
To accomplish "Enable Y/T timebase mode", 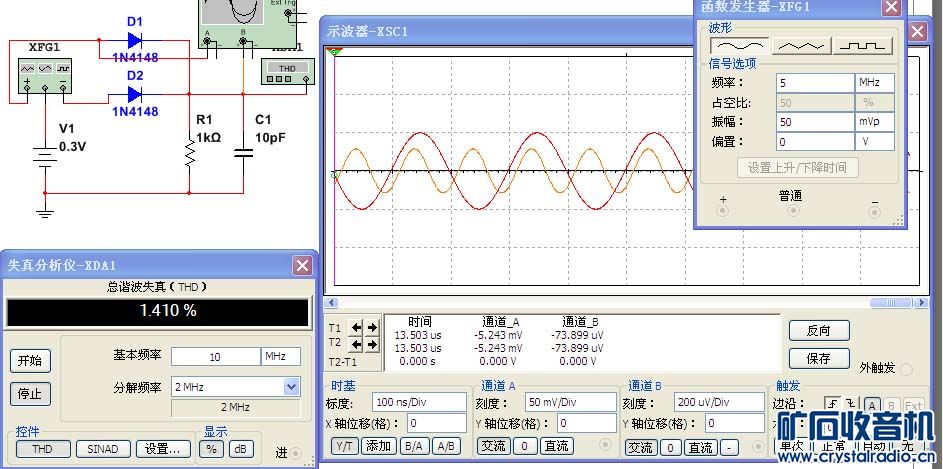I will (x=343, y=446).
